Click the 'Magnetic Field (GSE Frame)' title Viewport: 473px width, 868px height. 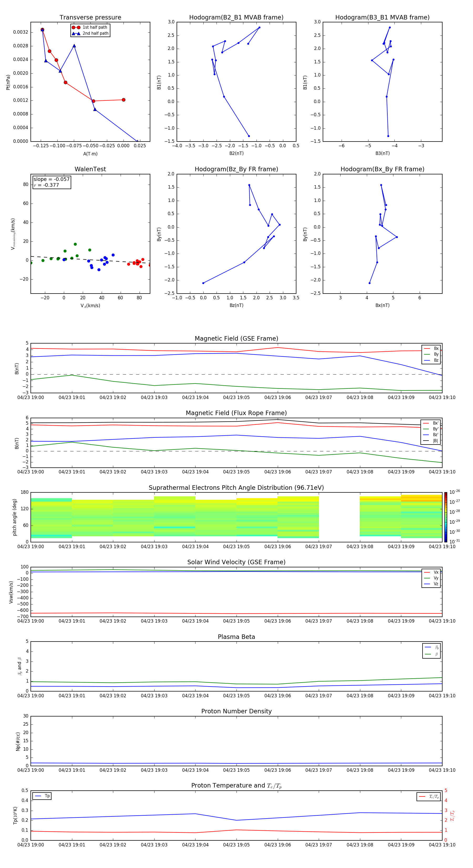[x=236, y=339]
